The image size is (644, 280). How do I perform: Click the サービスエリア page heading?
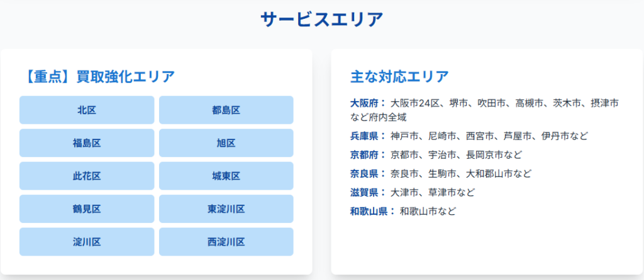point(321,19)
